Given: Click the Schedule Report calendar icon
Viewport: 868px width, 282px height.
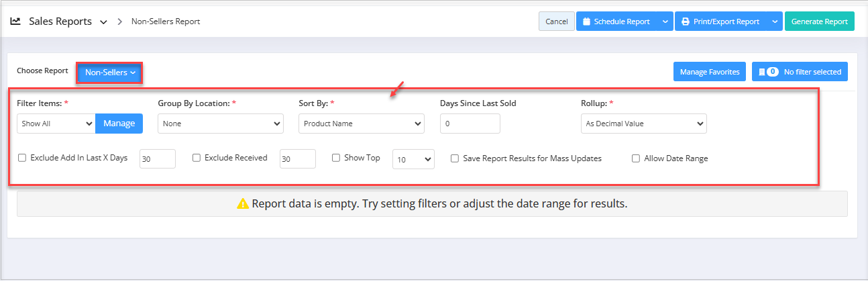Looking at the screenshot, I should click(x=586, y=21).
